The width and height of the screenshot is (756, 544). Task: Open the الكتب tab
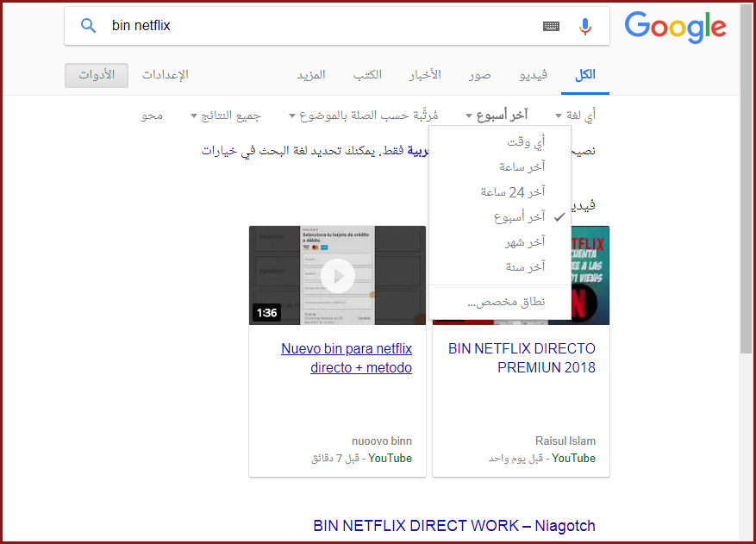367,75
